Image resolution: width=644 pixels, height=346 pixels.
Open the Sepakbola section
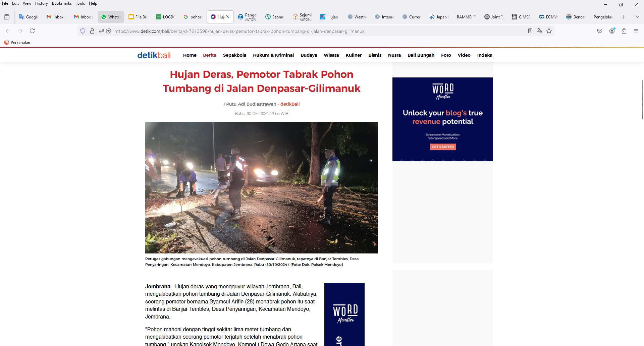pyautogui.click(x=235, y=55)
